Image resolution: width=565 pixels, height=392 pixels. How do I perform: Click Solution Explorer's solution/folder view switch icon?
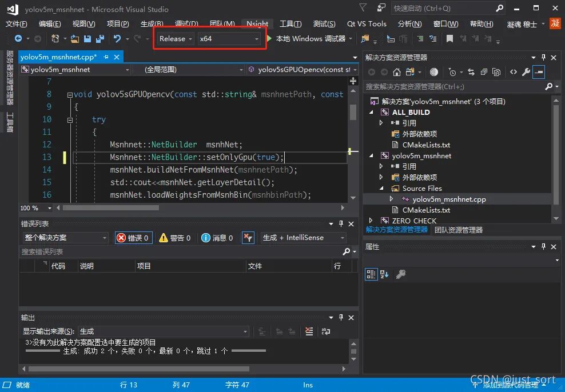(409, 72)
